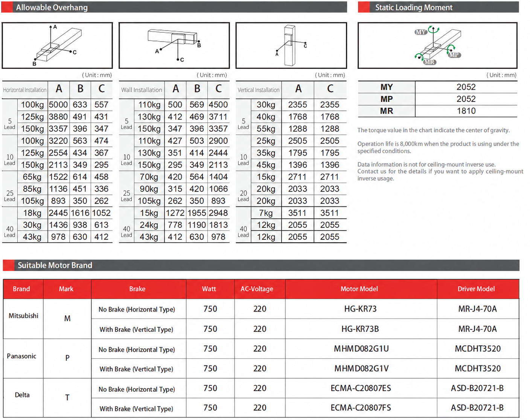530x420 pixels.
Task: Select the "Suitable Motor Brand" section heading
Action: [55, 265]
